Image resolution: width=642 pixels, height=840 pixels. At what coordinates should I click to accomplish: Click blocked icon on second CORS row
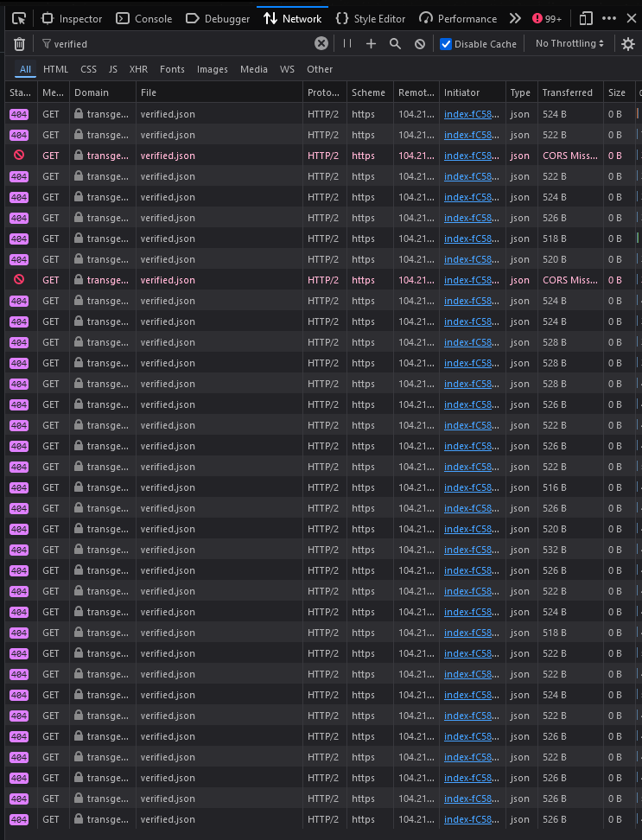[x=19, y=280]
